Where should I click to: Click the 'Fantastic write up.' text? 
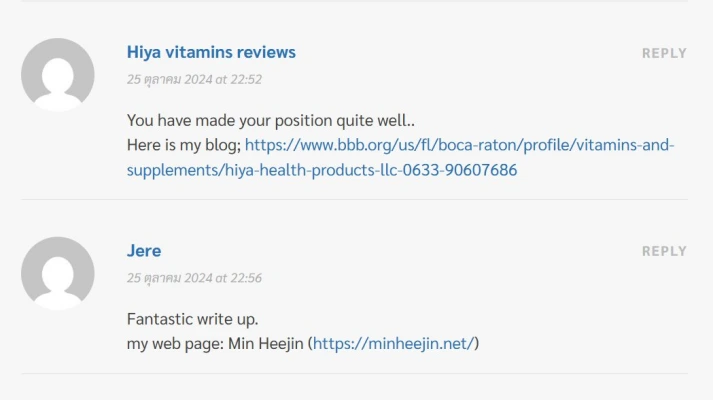(x=193, y=319)
